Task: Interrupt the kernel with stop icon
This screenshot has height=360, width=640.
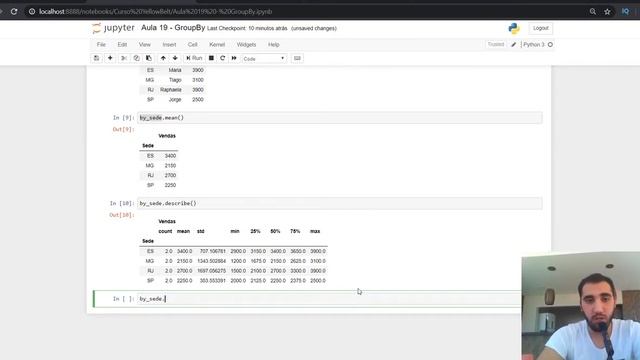Action: coord(211,58)
